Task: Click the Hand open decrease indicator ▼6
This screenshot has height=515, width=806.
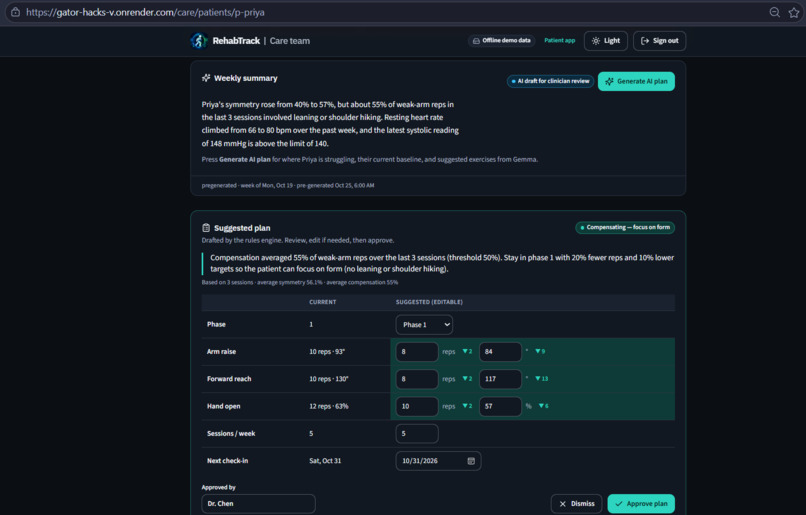Action: point(543,406)
